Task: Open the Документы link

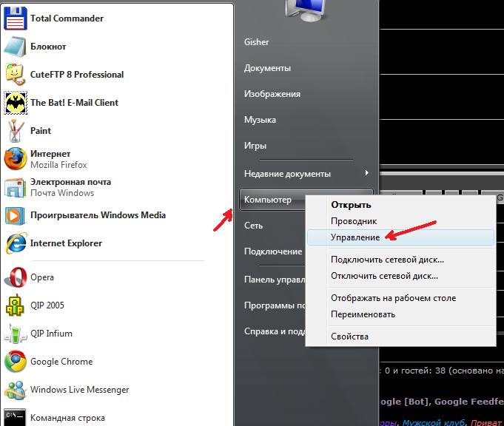Action: (x=267, y=68)
